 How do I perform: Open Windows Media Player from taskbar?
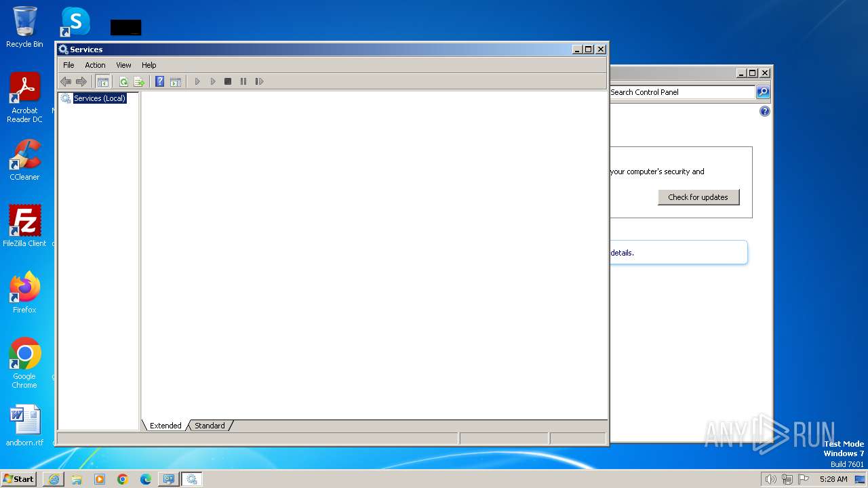coord(100,479)
